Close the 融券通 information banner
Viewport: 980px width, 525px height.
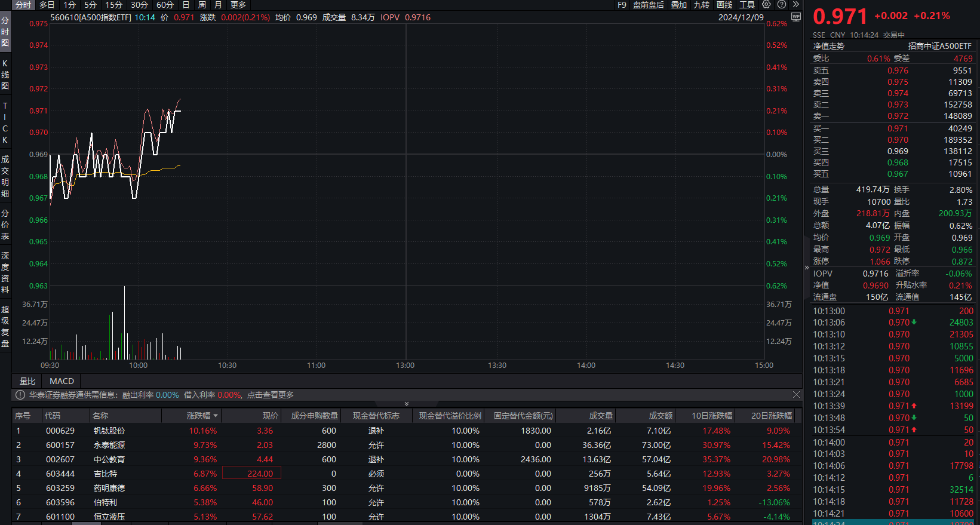click(x=795, y=395)
